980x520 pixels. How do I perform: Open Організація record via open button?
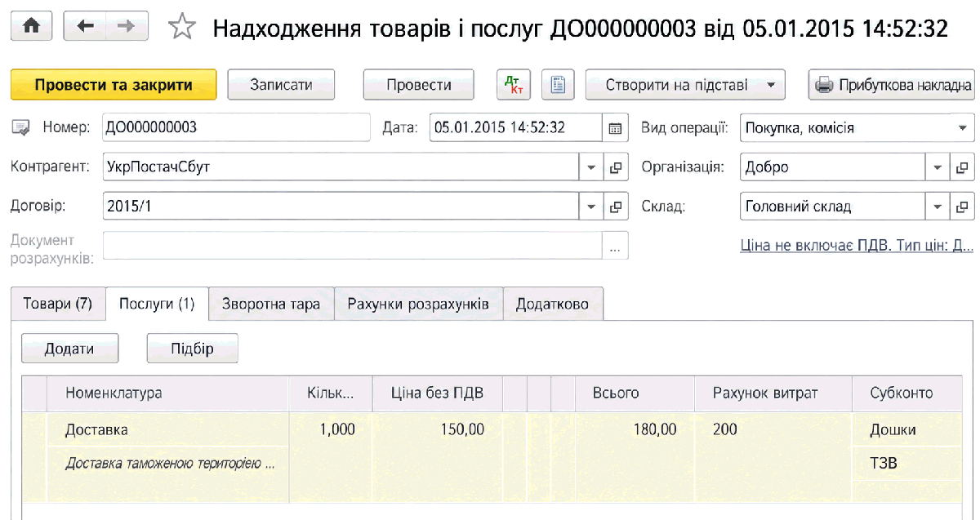963,167
